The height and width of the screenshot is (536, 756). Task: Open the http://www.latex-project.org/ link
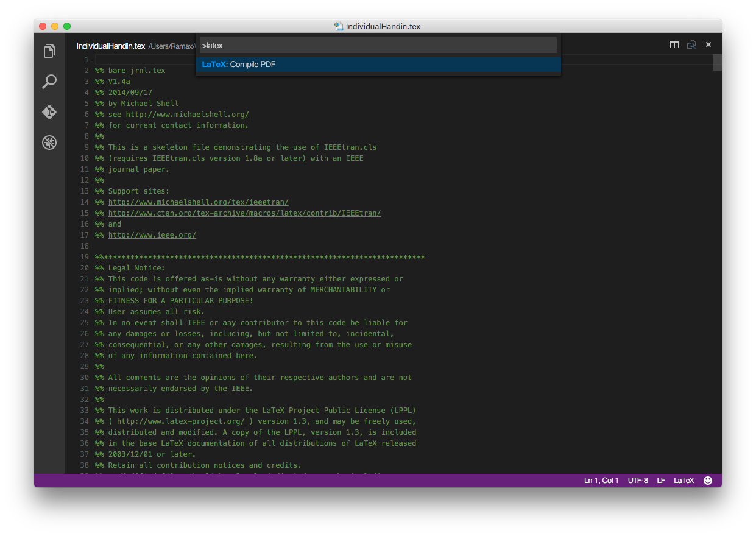(x=180, y=421)
